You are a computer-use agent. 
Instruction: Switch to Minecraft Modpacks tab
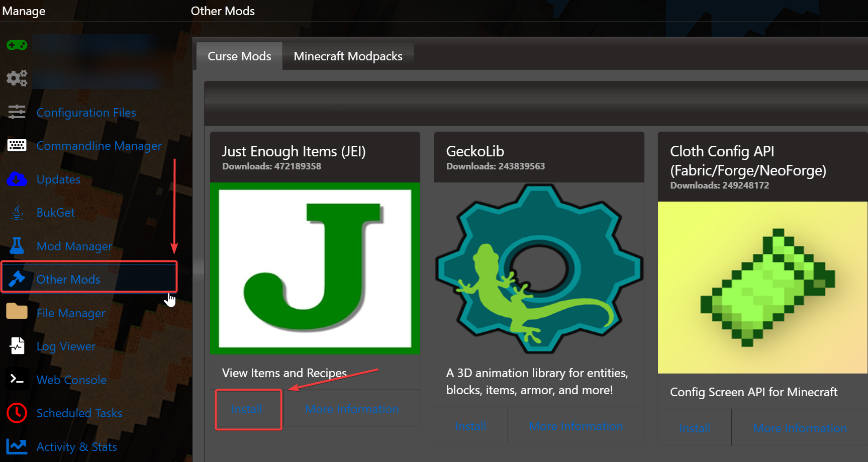348,56
